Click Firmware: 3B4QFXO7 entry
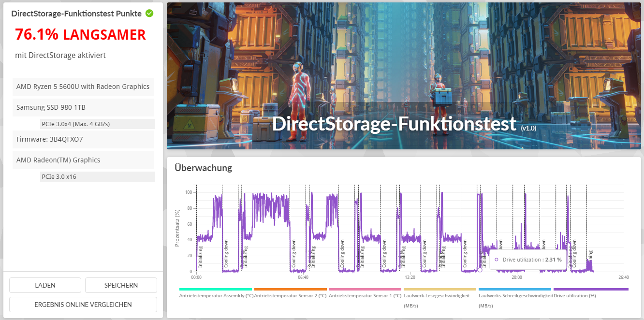This screenshot has height=320, width=644. (x=83, y=139)
